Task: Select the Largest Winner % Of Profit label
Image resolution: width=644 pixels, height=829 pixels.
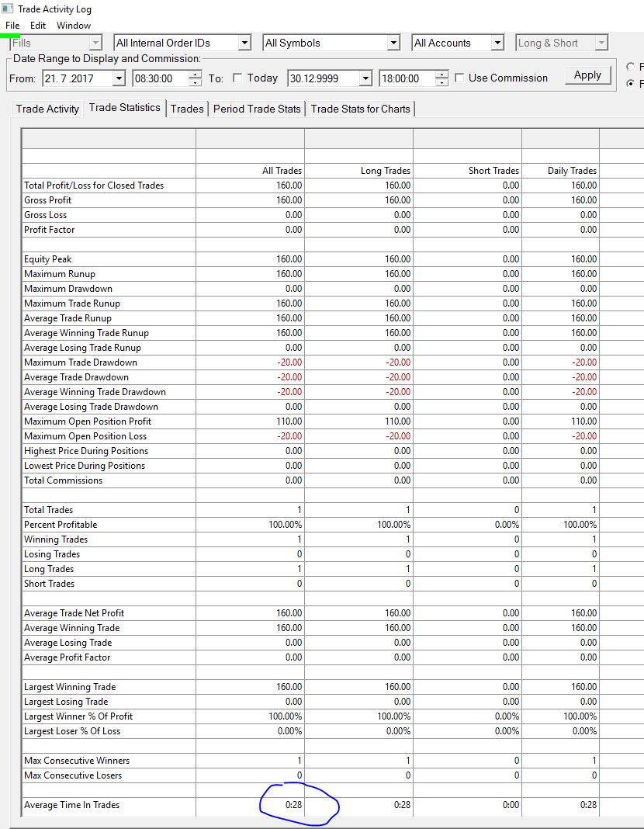Action: [x=78, y=717]
